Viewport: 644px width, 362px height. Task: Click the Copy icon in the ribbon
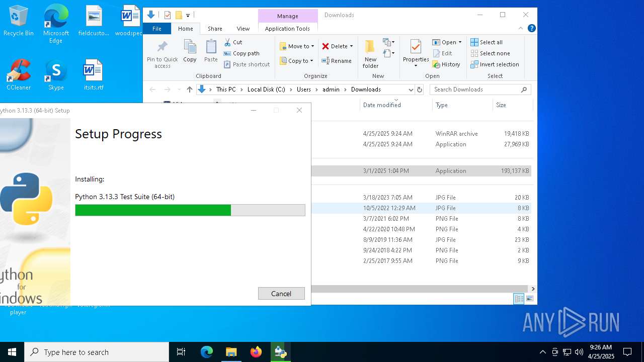click(190, 51)
